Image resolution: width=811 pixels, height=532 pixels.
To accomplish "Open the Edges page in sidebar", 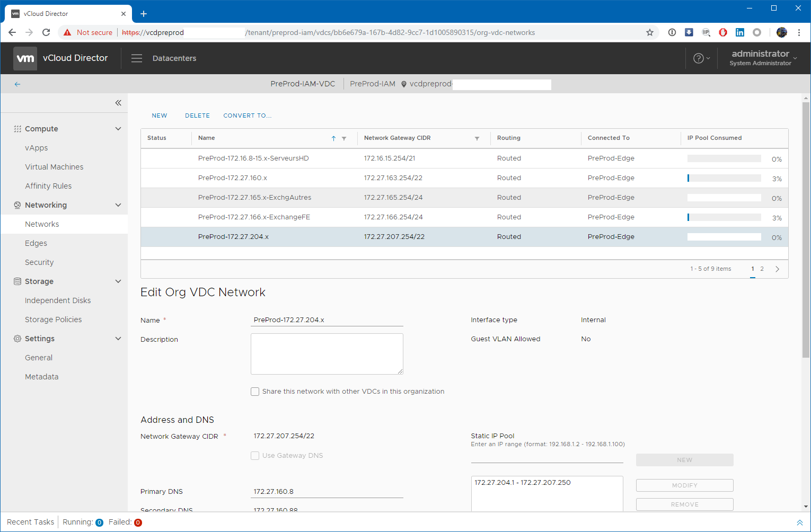I will [x=36, y=243].
